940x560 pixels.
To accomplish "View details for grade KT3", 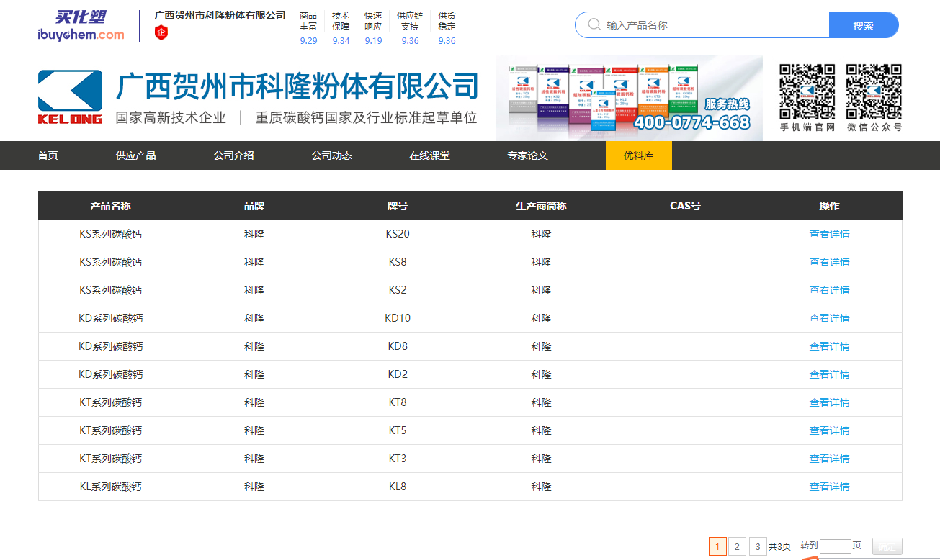I will pos(829,459).
